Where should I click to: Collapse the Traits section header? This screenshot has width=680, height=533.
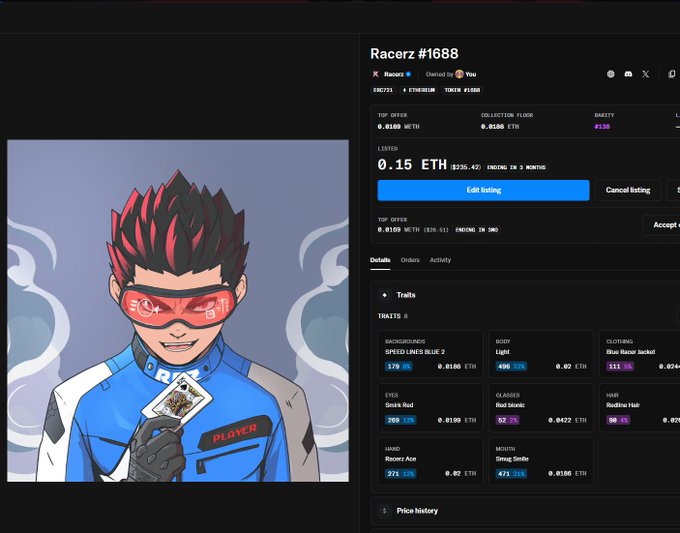525,295
